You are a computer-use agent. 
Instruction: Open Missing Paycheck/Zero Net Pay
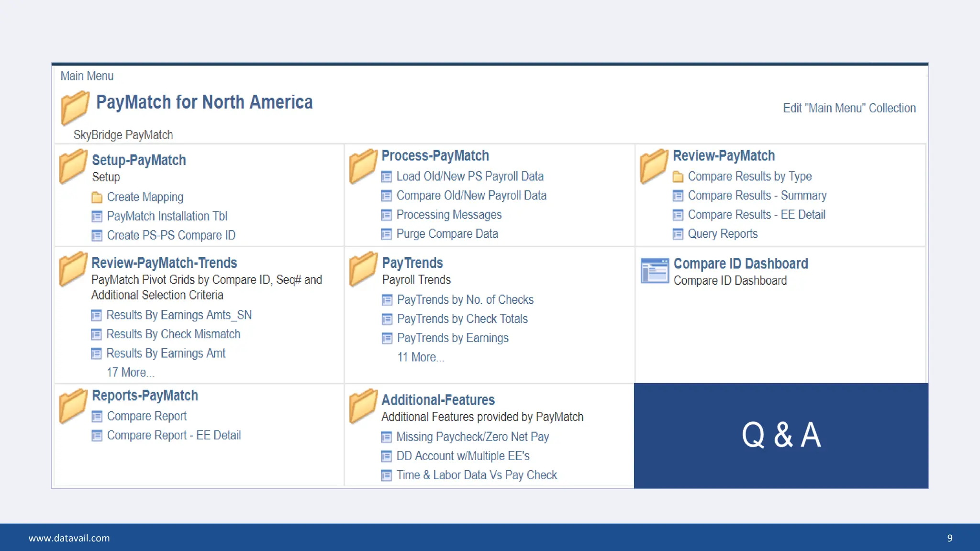[x=472, y=437]
